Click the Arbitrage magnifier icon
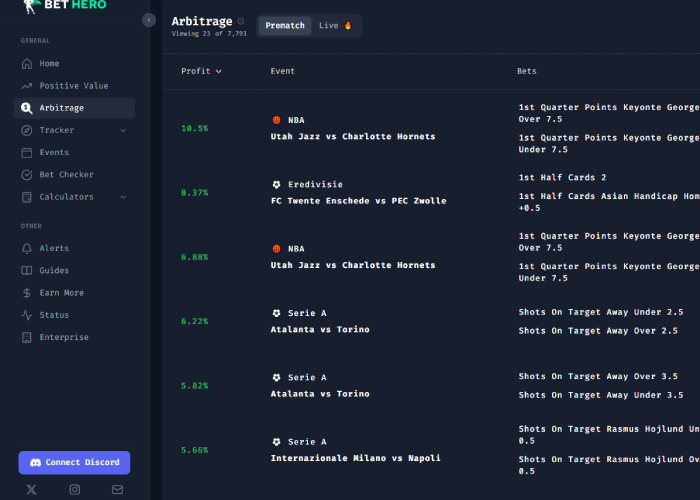The width and height of the screenshot is (700, 500). click(27, 108)
